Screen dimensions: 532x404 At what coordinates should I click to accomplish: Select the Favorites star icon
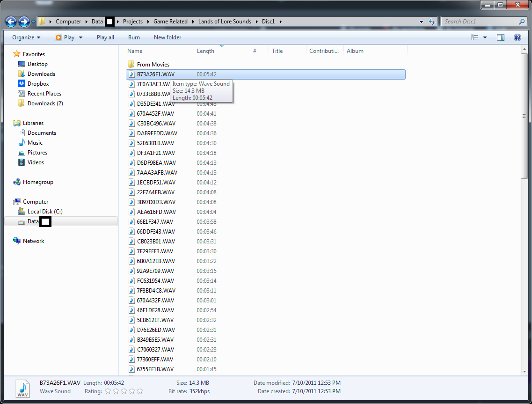17,54
